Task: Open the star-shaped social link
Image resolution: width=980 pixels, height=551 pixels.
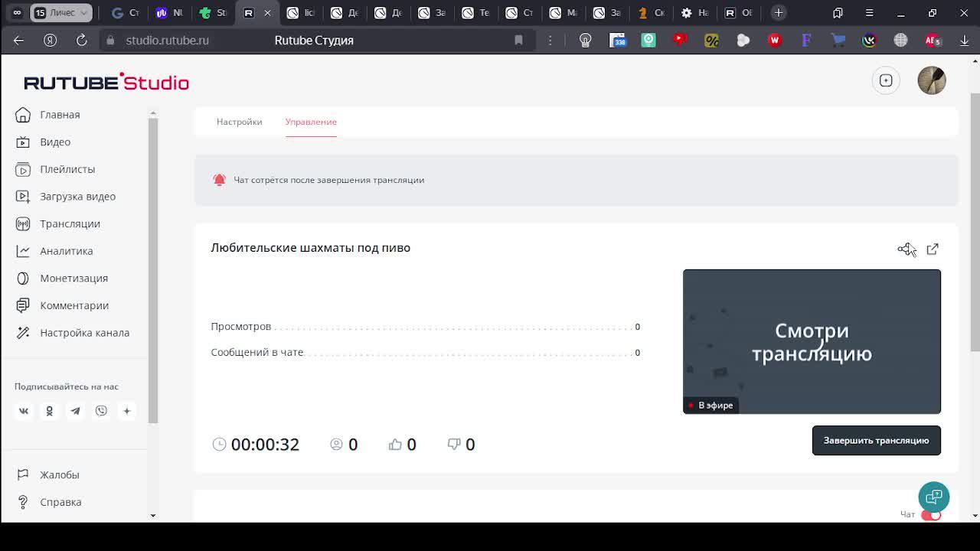Action: click(x=127, y=411)
